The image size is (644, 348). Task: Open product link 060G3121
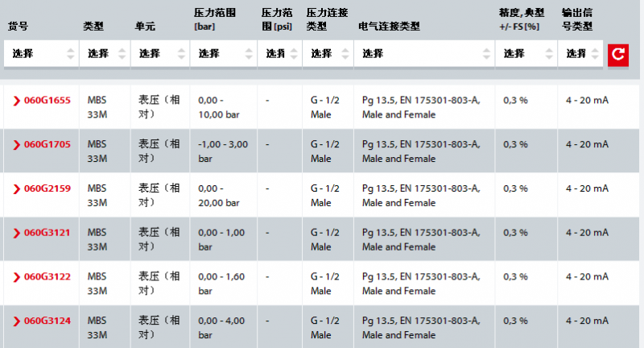click(x=47, y=233)
